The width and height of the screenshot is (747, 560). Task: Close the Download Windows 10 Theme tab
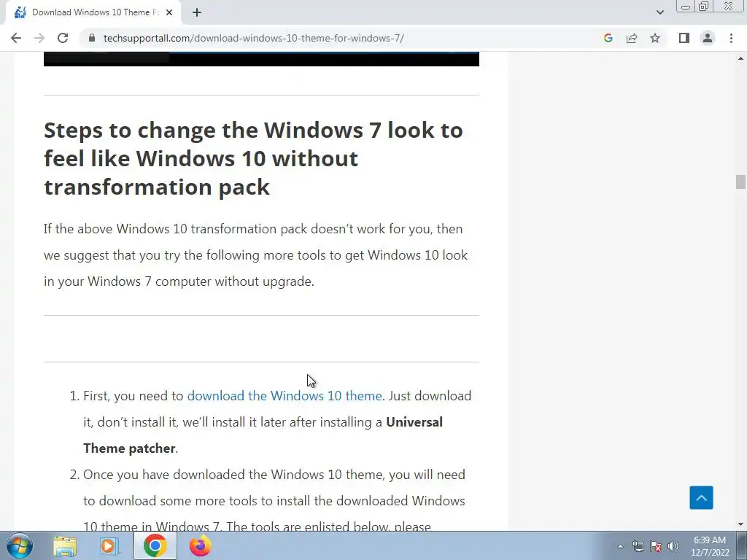pyautogui.click(x=169, y=12)
